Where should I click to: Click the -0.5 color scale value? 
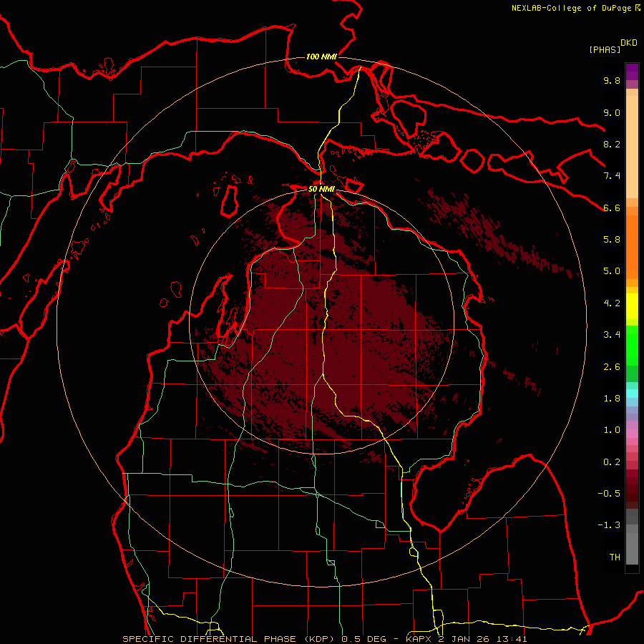click(x=609, y=494)
